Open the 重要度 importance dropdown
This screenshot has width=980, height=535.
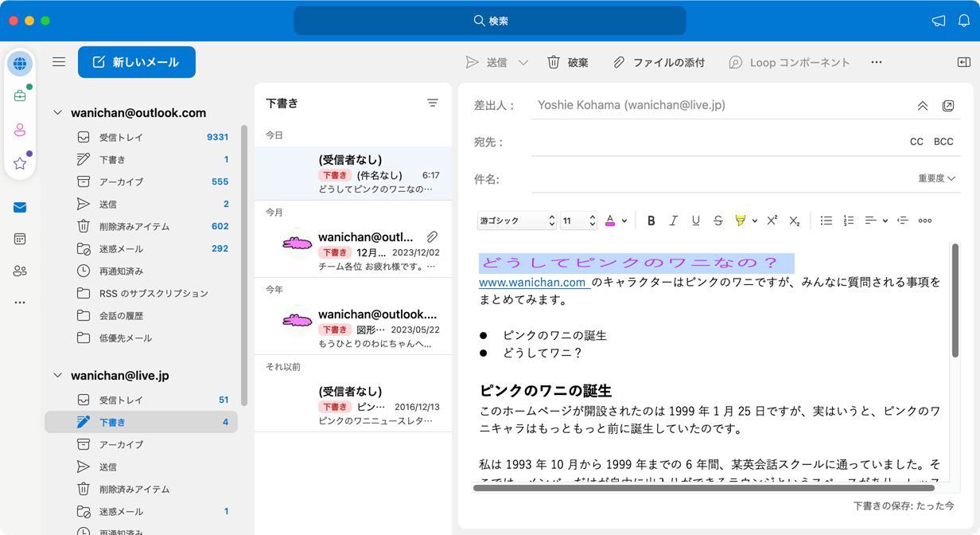(937, 178)
